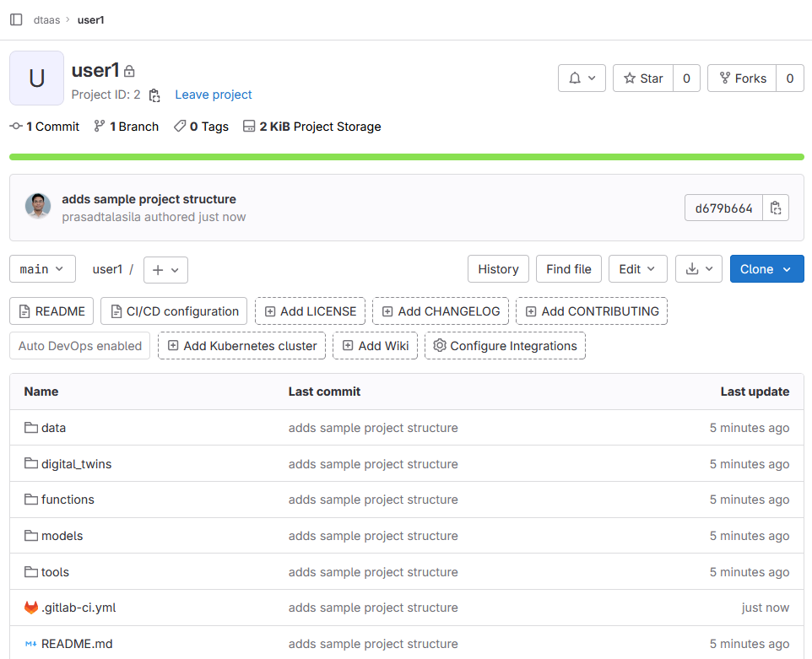The height and width of the screenshot is (659, 812).
Task: Click the GitLab icon beside .gitlab-ci.yml
Action: point(31,608)
